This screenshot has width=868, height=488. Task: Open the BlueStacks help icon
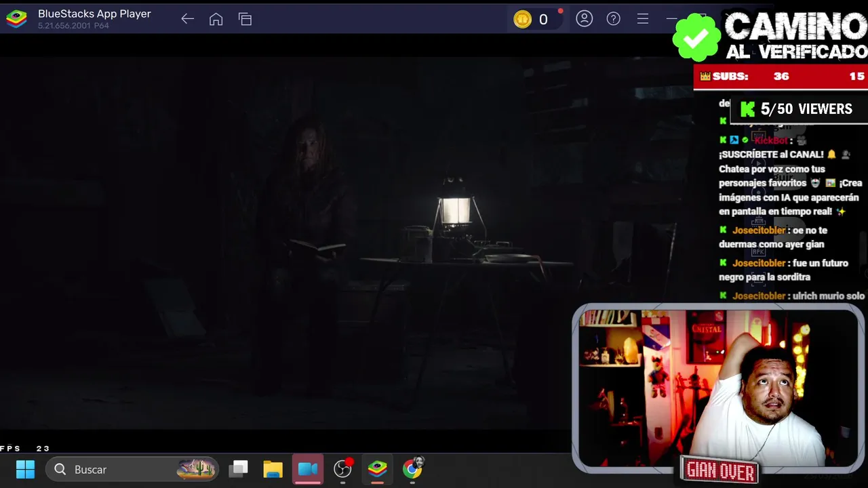pyautogui.click(x=614, y=19)
